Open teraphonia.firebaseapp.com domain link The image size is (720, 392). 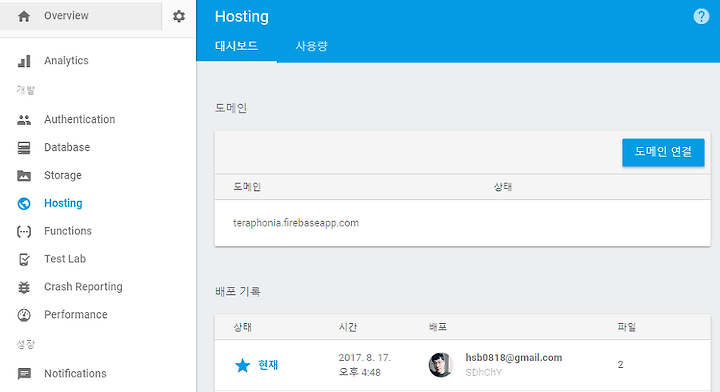(x=296, y=223)
